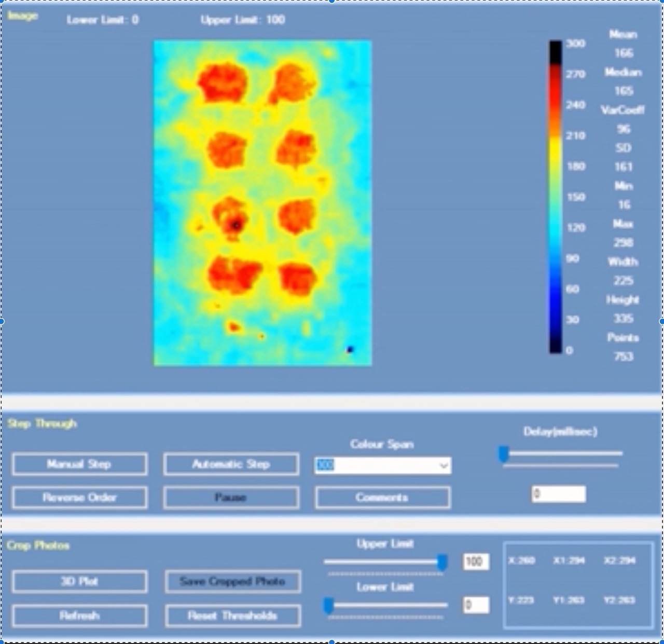Viewport: 664px width, 644px height.
Task: Click the vertical colour scale bar
Action: pos(556,197)
